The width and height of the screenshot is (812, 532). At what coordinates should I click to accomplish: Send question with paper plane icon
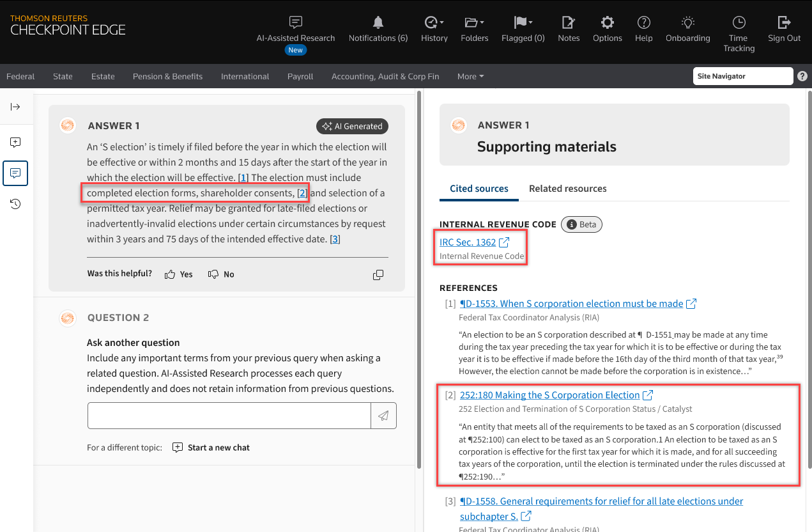[x=383, y=416]
